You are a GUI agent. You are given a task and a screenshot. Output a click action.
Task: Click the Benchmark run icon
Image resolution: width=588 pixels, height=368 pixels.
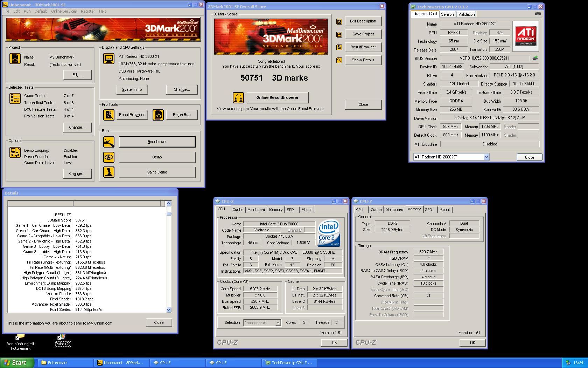tap(109, 142)
